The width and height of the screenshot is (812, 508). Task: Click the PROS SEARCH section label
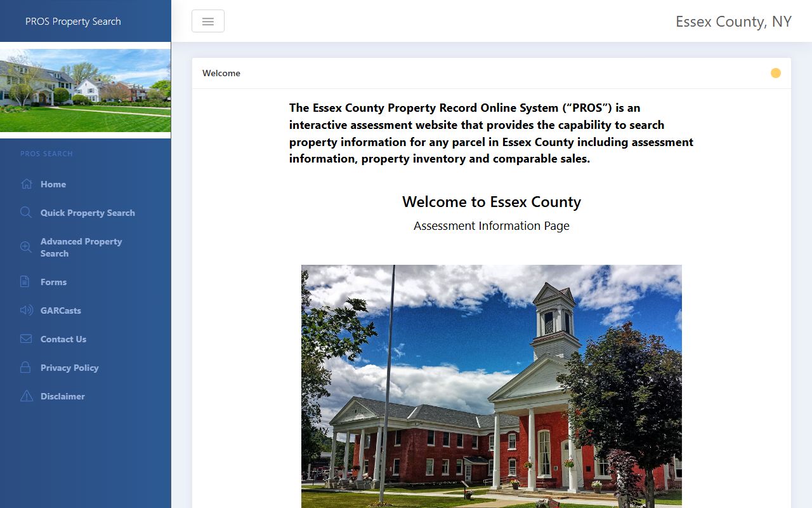point(46,154)
